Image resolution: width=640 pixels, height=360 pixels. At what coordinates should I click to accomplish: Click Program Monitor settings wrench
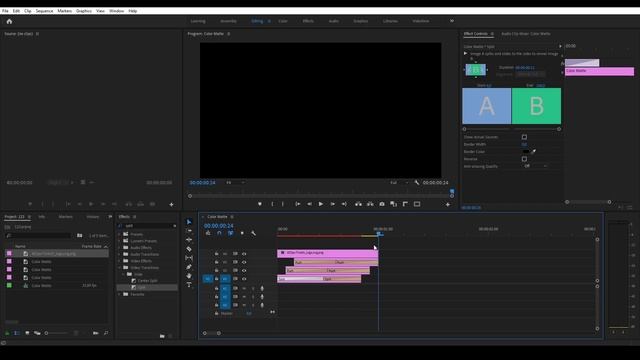point(417,182)
